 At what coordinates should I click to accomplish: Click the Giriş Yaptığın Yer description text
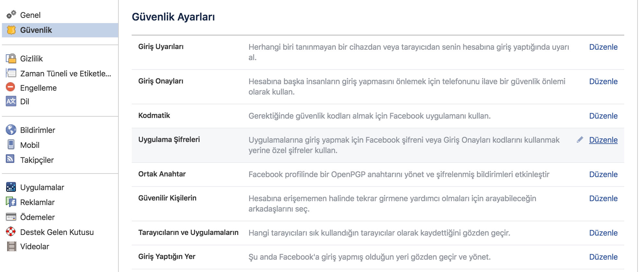point(370,257)
